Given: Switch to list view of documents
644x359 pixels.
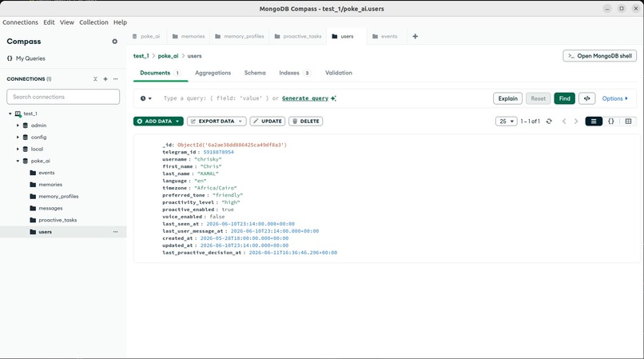Looking at the screenshot, I should (594, 122).
